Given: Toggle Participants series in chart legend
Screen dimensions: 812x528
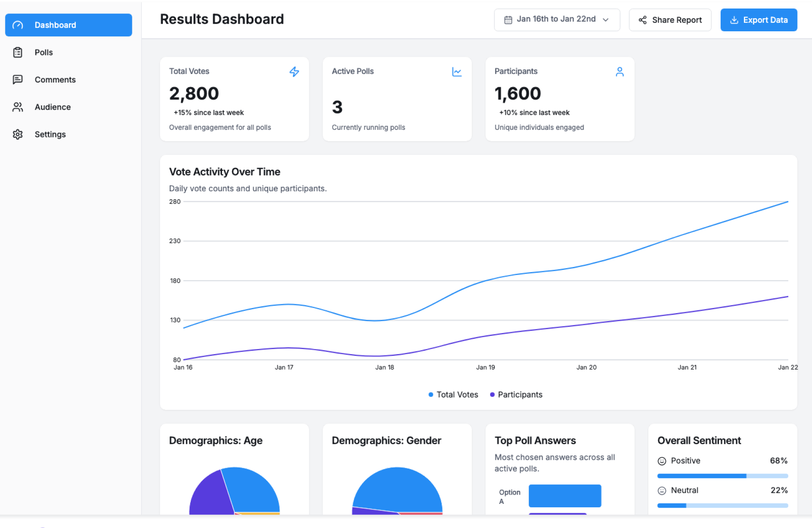Looking at the screenshot, I should pyautogui.click(x=516, y=394).
